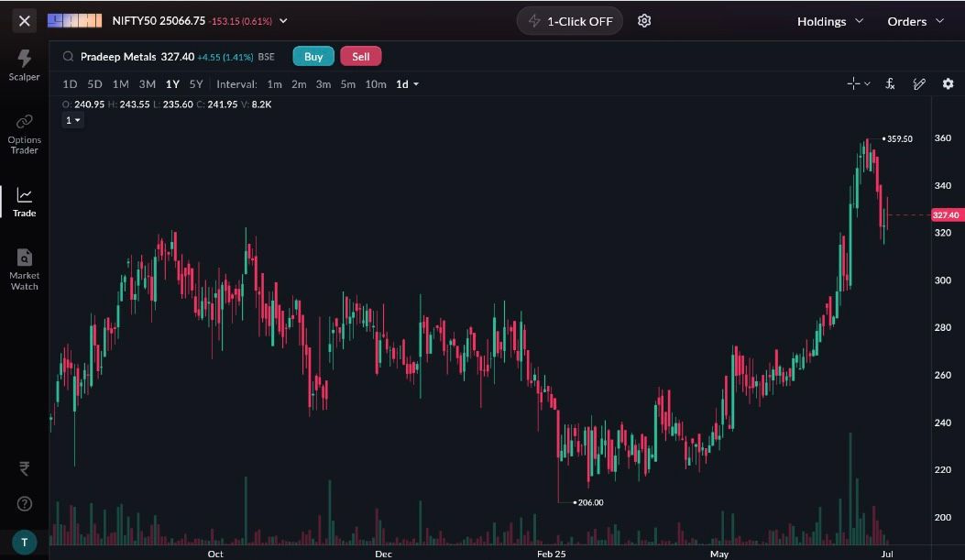965x560 pixels.
Task: Set interval to 2m
Action: 299,84
